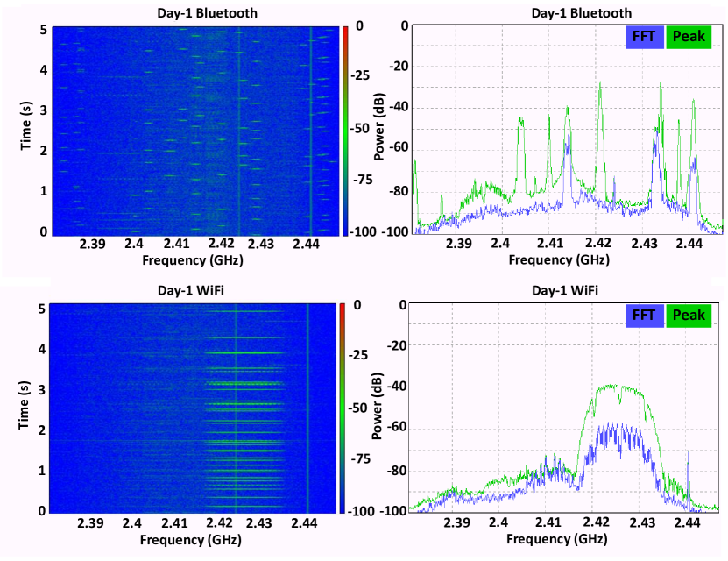Screen dimensions: 728x561
Task: Click "Power (dB)" axis label of WiFi spectrum
Action: [378, 407]
